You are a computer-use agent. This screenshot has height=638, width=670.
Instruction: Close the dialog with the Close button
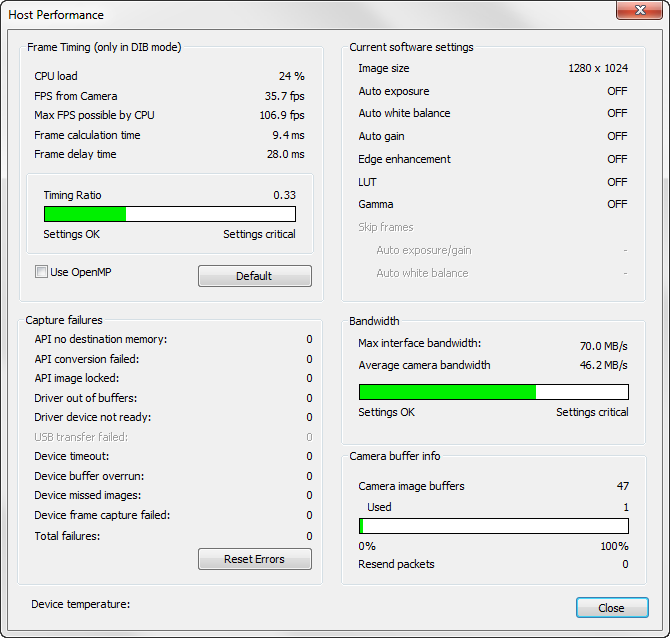pyautogui.click(x=612, y=608)
